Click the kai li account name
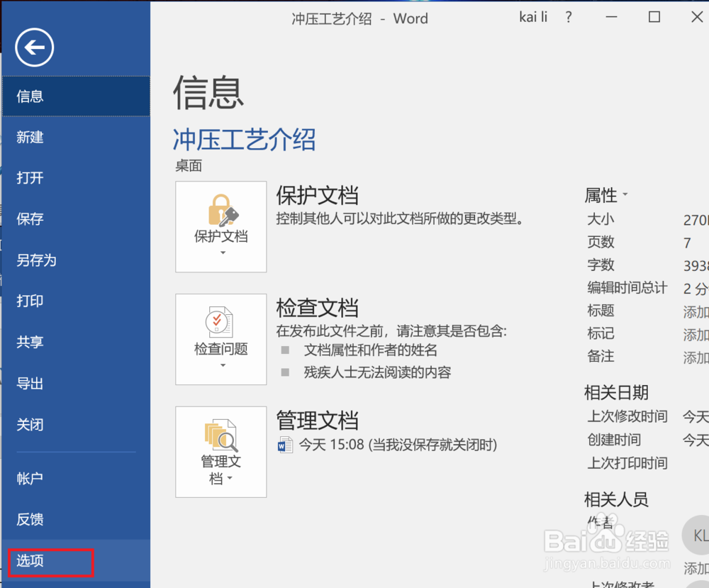The width and height of the screenshot is (709, 588). pos(533,17)
